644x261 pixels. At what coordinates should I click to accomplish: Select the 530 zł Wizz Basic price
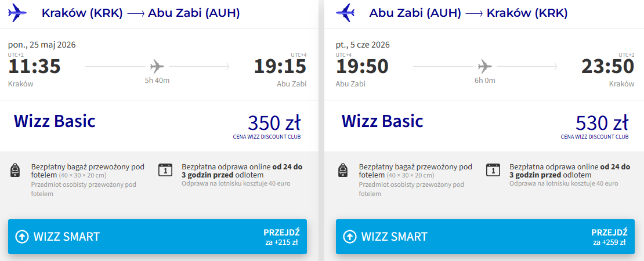point(601,124)
